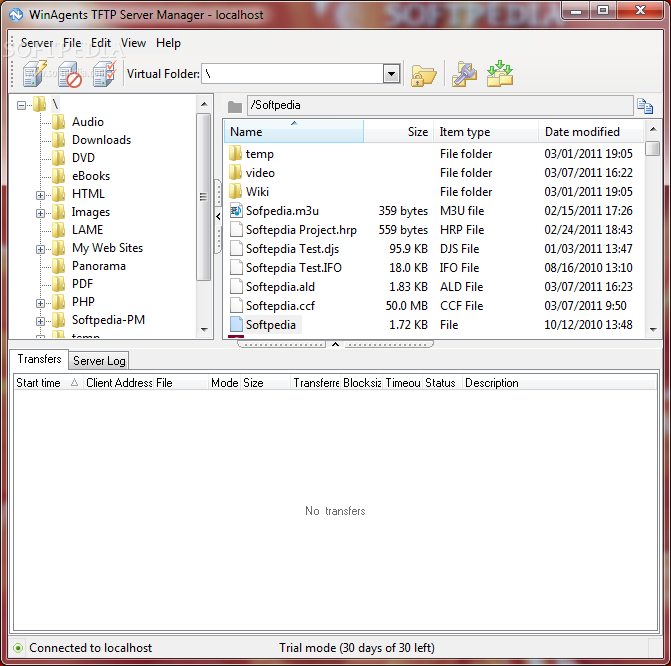Collapse the root backslash tree node
The height and width of the screenshot is (666, 671).
point(21,105)
